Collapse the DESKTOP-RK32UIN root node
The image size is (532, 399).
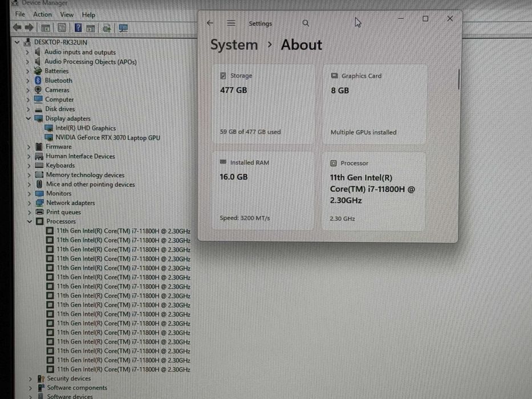17,42
